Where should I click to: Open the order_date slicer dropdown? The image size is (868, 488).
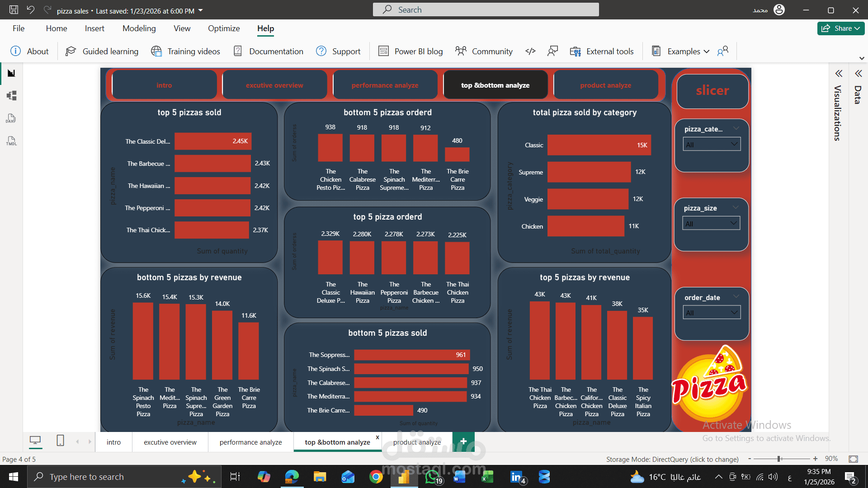coord(712,313)
